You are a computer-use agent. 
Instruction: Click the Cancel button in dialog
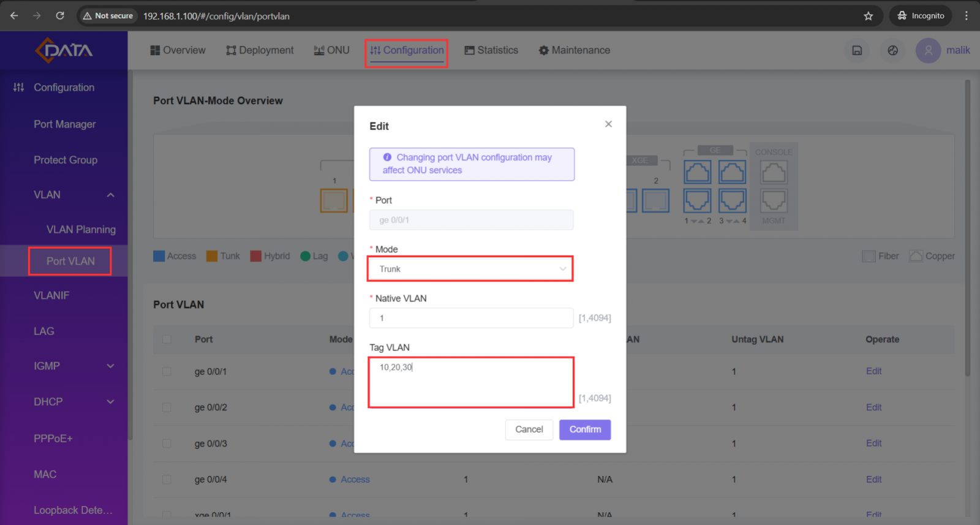pos(529,429)
